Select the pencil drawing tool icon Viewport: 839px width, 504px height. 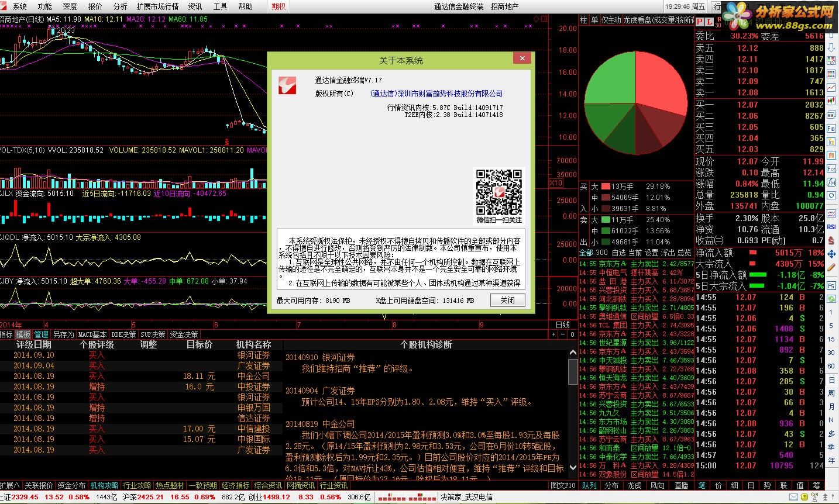coord(831,267)
